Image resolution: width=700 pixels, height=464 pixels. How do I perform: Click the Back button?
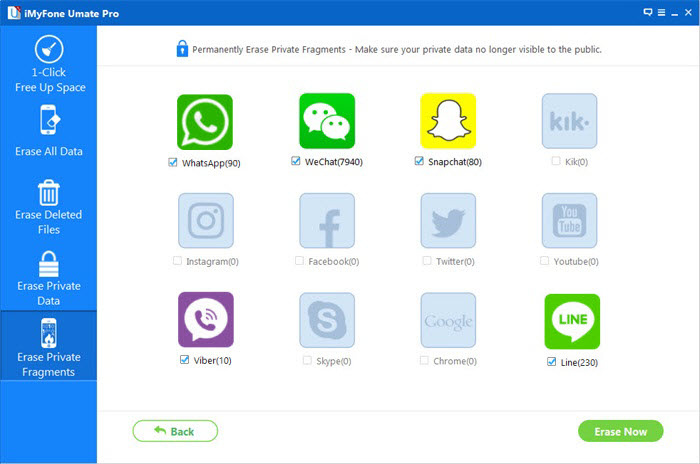tap(175, 431)
